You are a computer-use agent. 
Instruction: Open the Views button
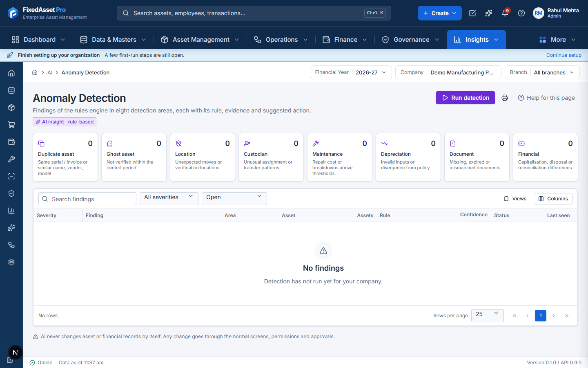click(x=515, y=199)
